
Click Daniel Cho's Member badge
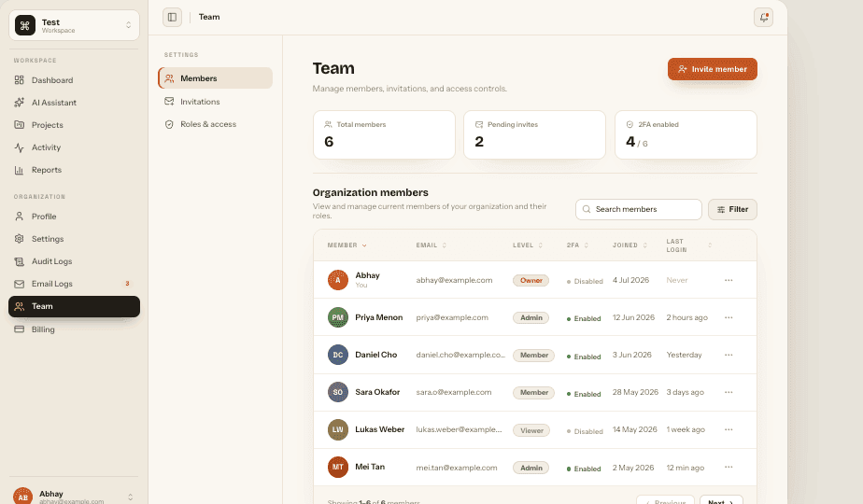(x=534, y=356)
